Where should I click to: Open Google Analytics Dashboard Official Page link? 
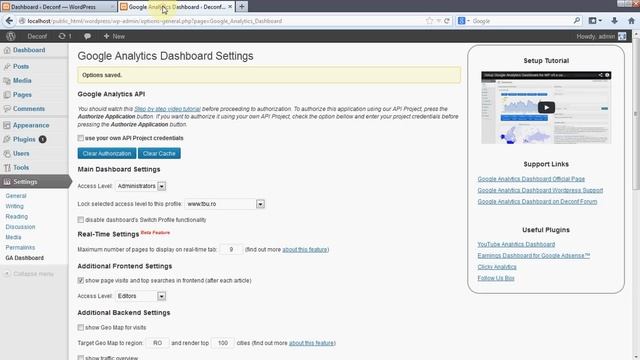(x=531, y=179)
